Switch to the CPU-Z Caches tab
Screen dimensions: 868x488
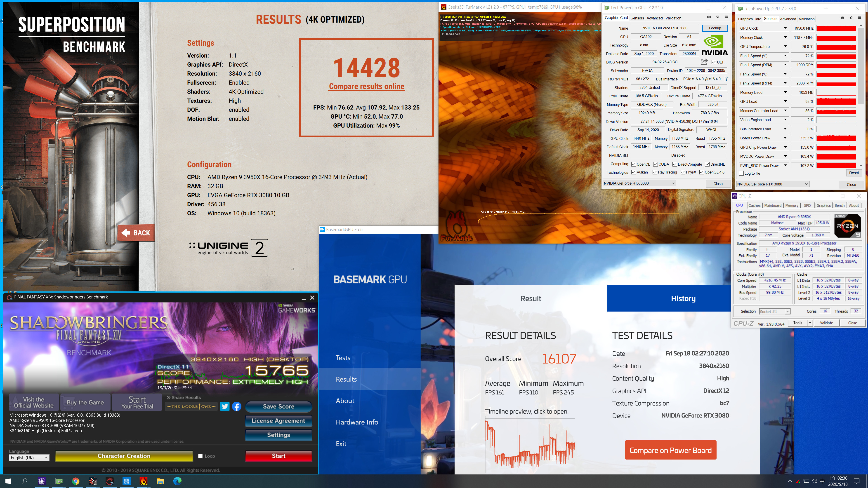754,205
